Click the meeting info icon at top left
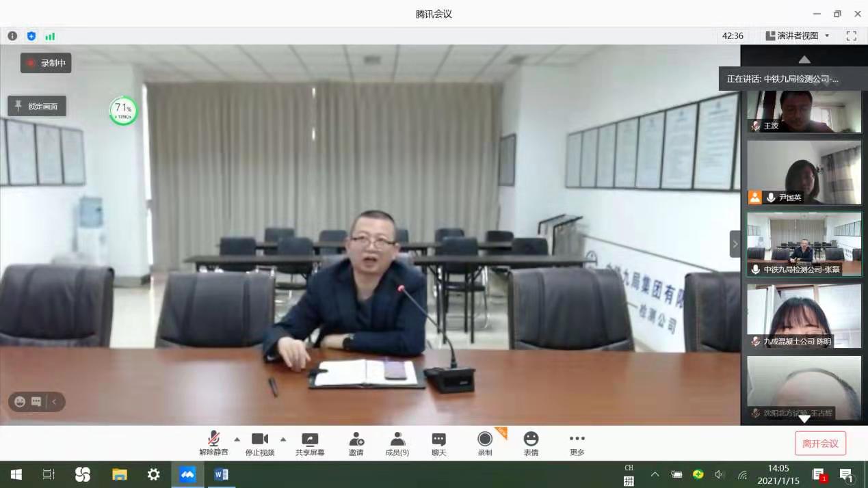 [x=12, y=36]
